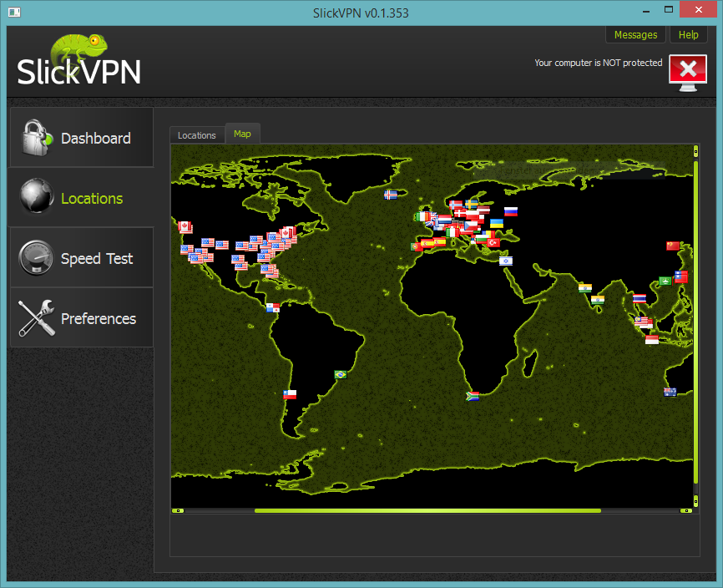Select the Map tab

[242, 134]
